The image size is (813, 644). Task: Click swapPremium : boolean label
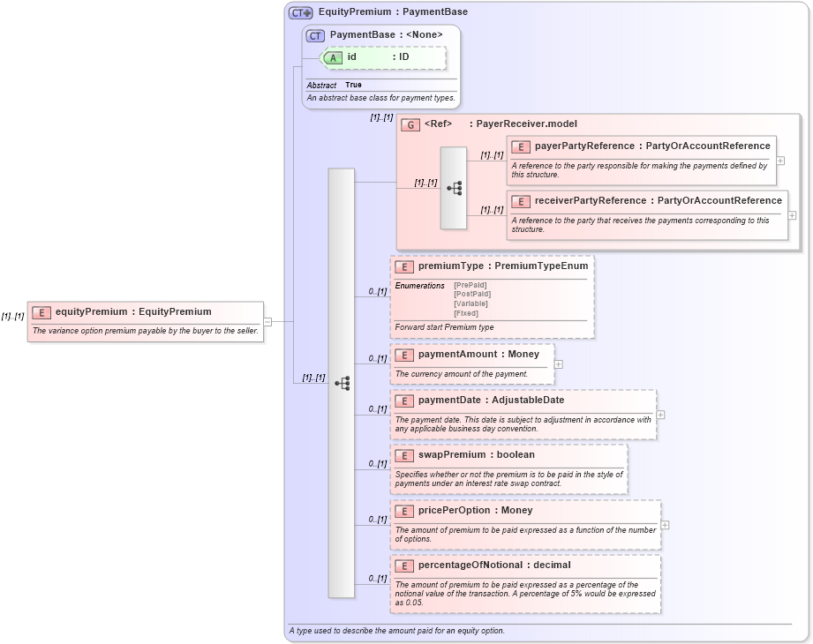476,455
